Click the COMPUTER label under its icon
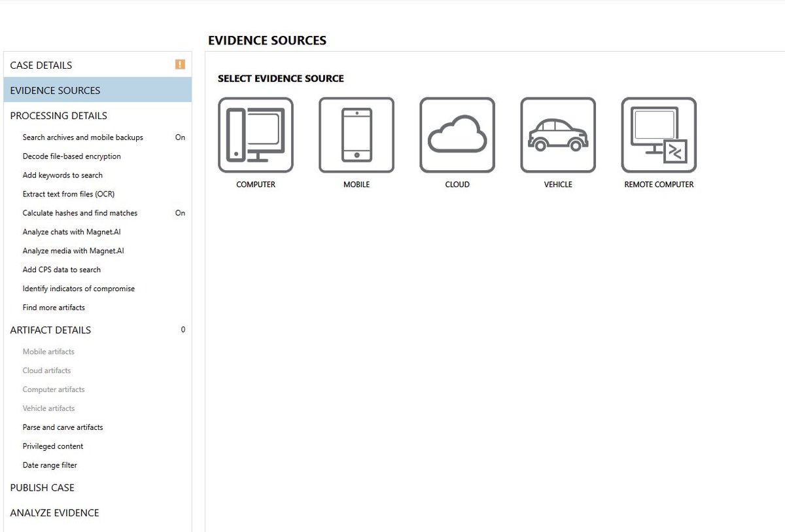 coord(256,185)
